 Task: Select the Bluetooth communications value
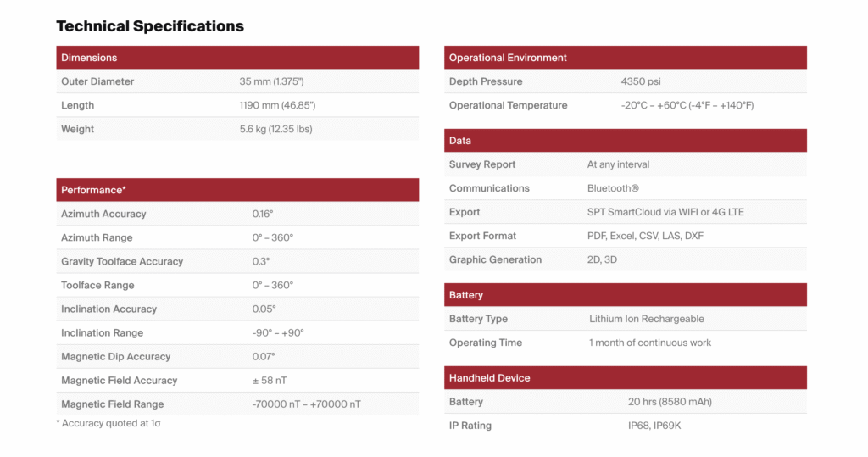613,188
